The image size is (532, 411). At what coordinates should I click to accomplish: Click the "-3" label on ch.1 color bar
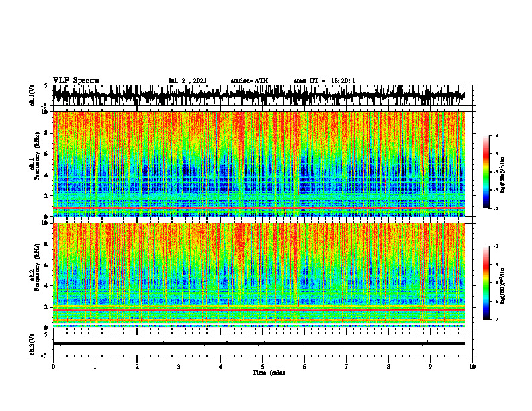pyautogui.click(x=496, y=135)
